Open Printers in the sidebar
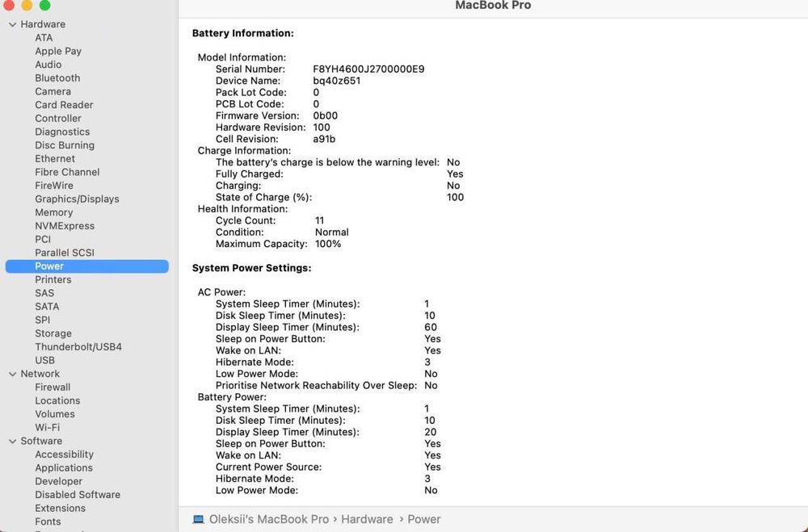Image resolution: width=808 pixels, height=532 pixels. [x=53, y=279]
